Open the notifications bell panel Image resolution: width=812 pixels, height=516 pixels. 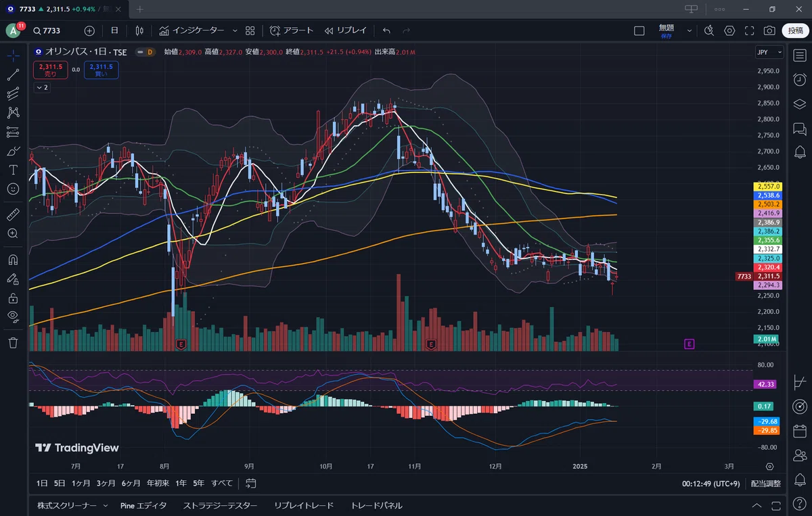coord(799,480)
